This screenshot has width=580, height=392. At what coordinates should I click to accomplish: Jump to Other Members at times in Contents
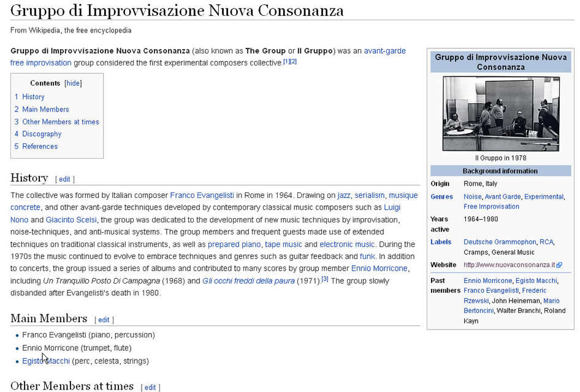point(56,121)
